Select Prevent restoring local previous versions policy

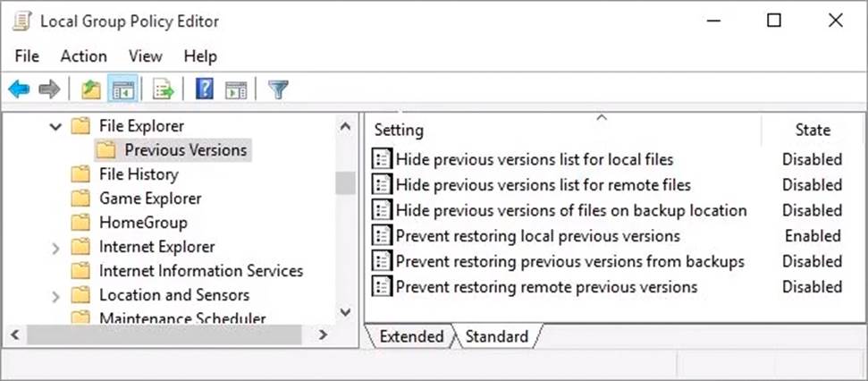point(537,236)
